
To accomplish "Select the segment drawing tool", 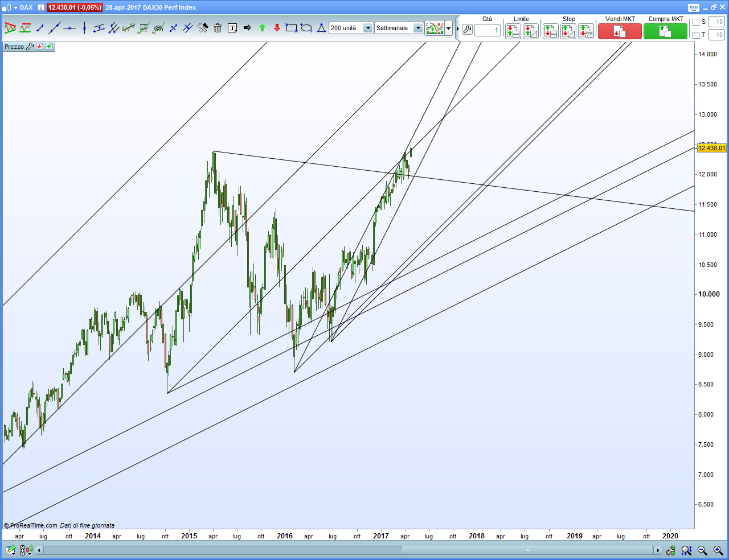I will (x=40, y=28).
